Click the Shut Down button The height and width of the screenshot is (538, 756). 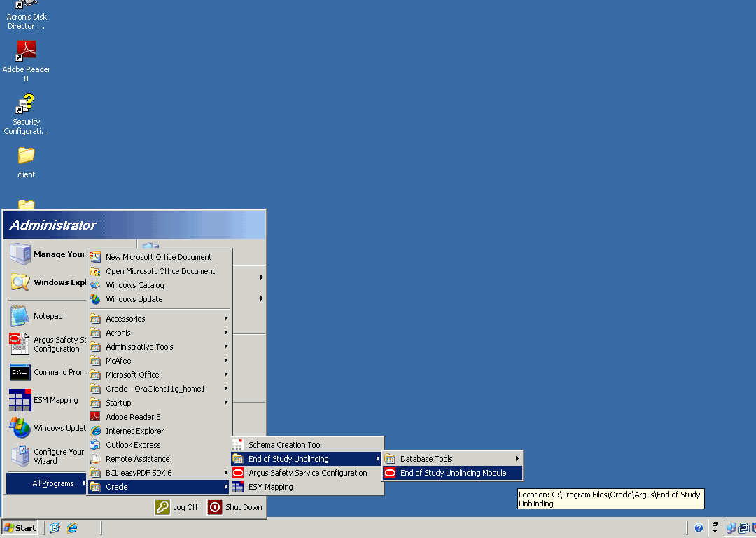click(x=235, y=507)
